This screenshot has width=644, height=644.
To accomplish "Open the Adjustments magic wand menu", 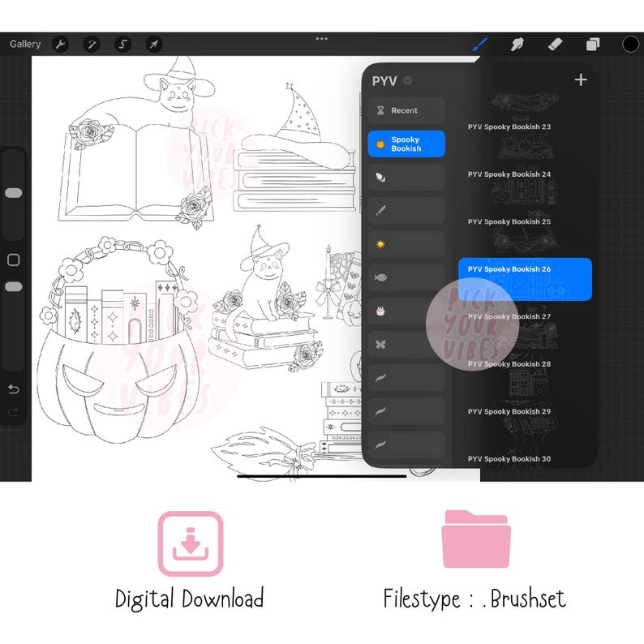I will (x=92, y=44).
